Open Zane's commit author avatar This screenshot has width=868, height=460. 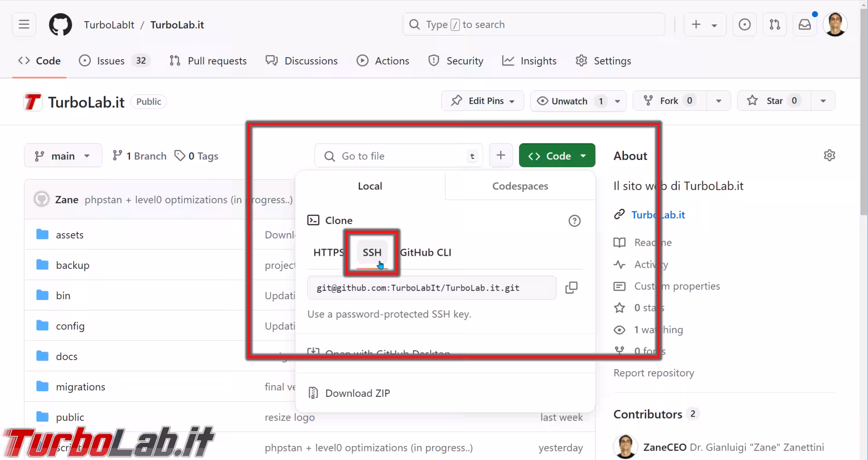[x=42, y=199]
